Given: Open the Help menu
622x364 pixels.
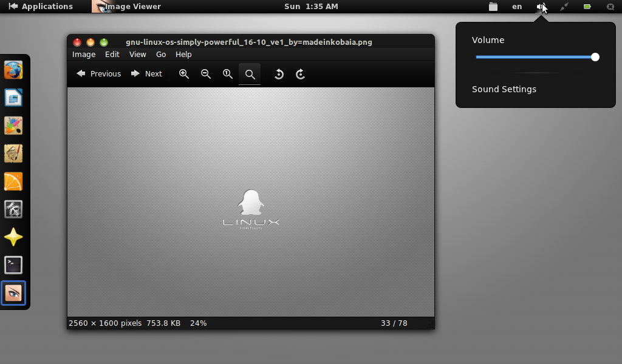Looking at the screenshot, I should tap(183, 54).
